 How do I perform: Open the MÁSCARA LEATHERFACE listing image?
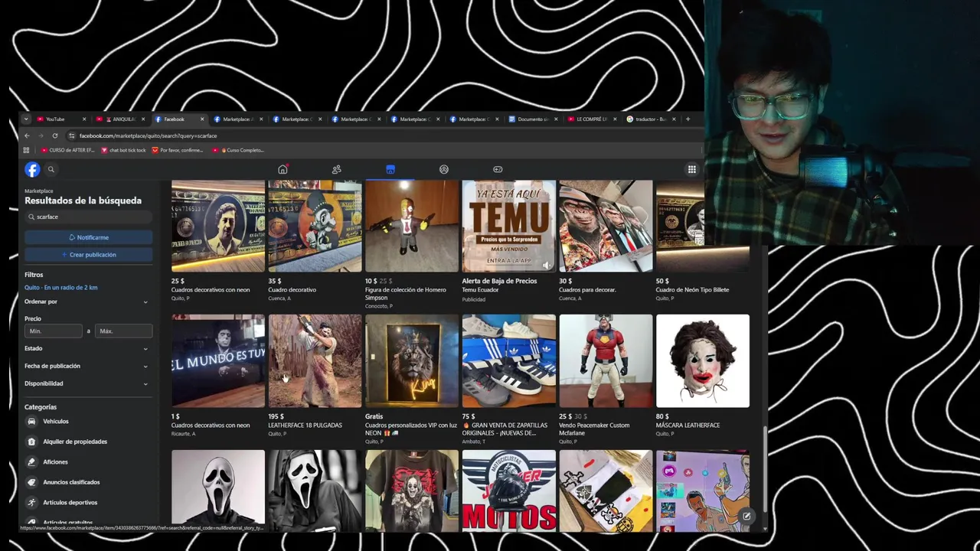click(x=703, y=360)
